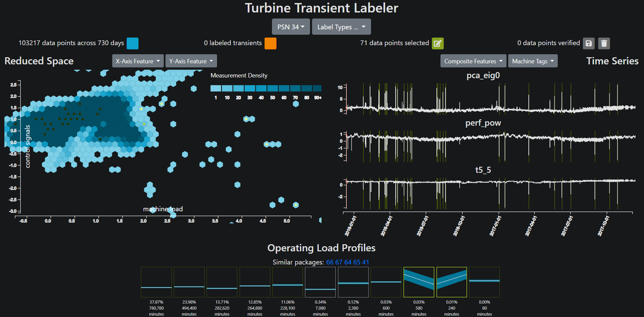Click the green edit selected points icon
The image size is (644, 317).
click(x=438, y=43)
